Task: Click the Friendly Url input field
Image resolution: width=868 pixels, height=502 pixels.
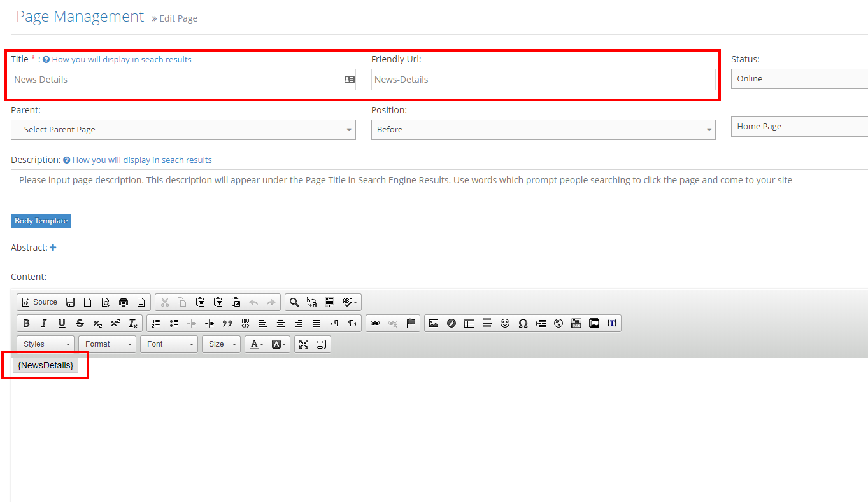Action: (x=543, y=80)
